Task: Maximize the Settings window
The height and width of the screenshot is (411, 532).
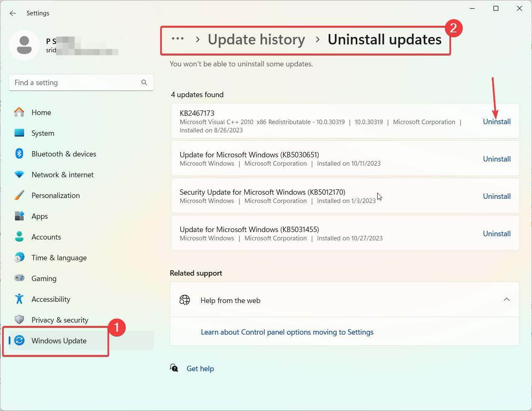Action: point(496,8)
